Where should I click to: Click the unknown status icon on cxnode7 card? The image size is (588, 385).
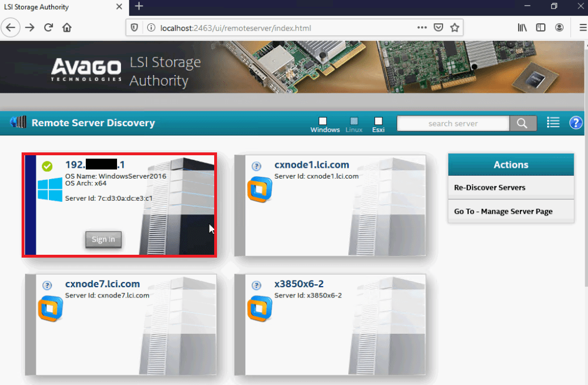point(47,285)
